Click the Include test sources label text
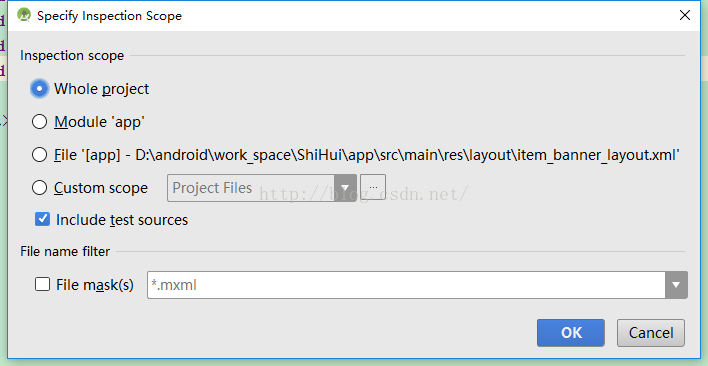This screenshot has width=708, height=366. pos(122,220)
